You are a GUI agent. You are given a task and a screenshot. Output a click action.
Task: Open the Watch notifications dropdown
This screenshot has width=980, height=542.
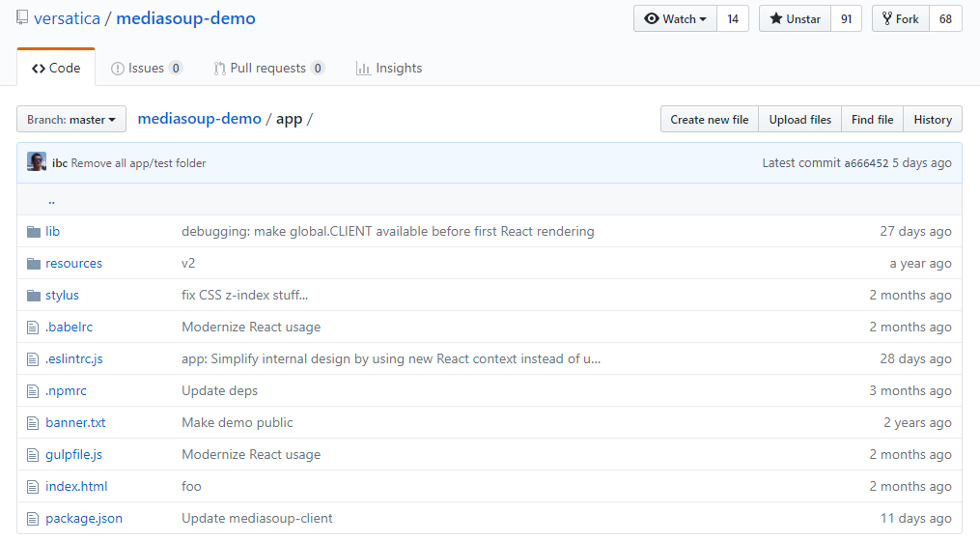click(675, 18)
